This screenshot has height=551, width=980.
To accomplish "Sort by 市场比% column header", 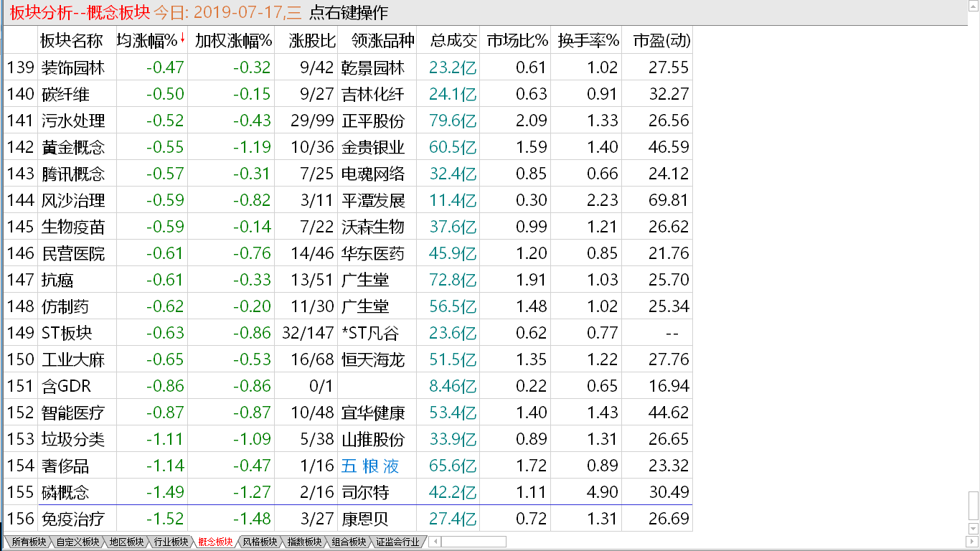I will (x=517, y=40).
